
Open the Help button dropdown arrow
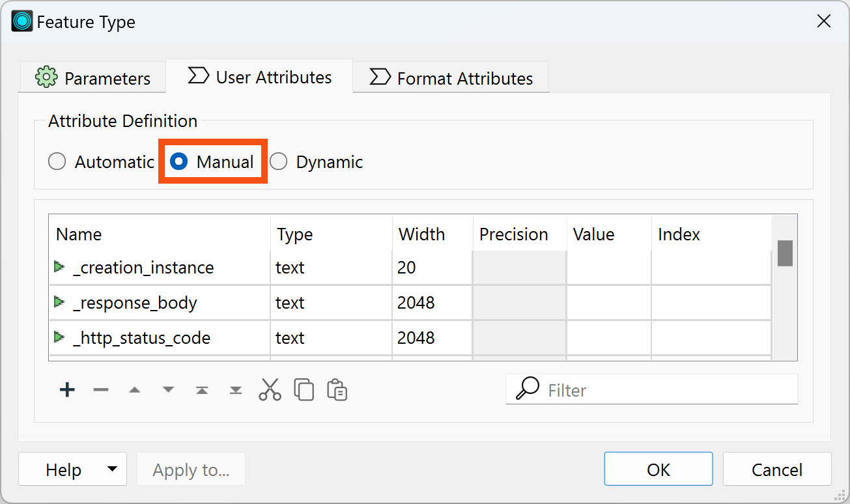point(112,469)
